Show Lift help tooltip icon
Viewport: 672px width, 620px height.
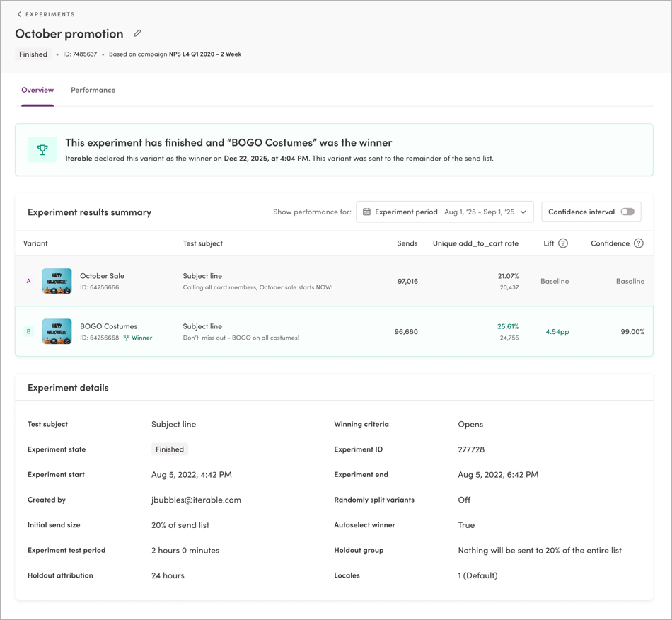563,243
